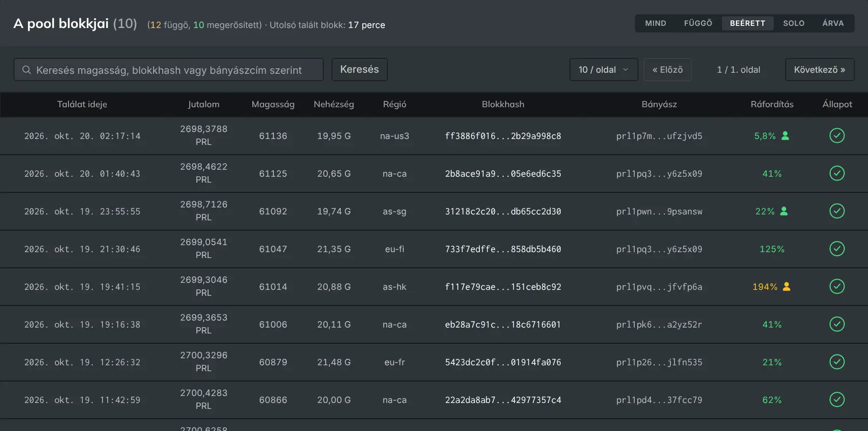
Task: Open the 10 / oldal page-size dropdown
Action: 604,69
